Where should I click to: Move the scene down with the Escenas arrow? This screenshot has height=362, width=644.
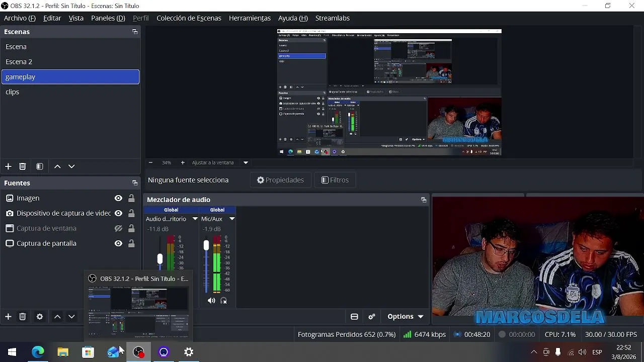(71, 166)
